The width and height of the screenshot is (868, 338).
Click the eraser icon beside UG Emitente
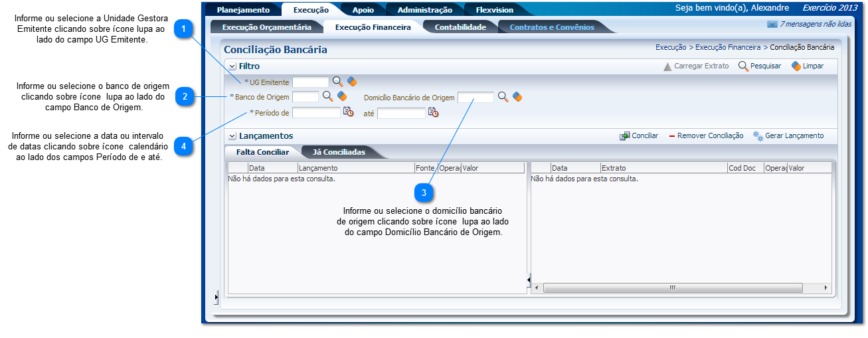(352, 82)
